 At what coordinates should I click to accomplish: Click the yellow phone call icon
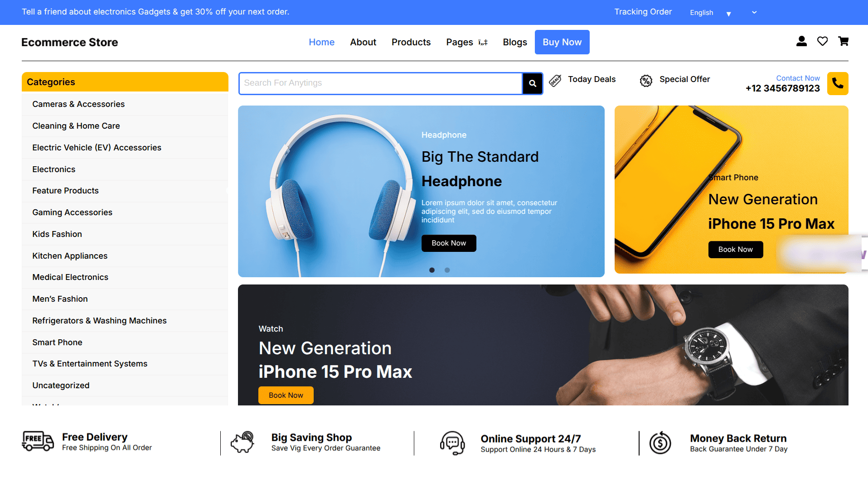tap(838, 83)
